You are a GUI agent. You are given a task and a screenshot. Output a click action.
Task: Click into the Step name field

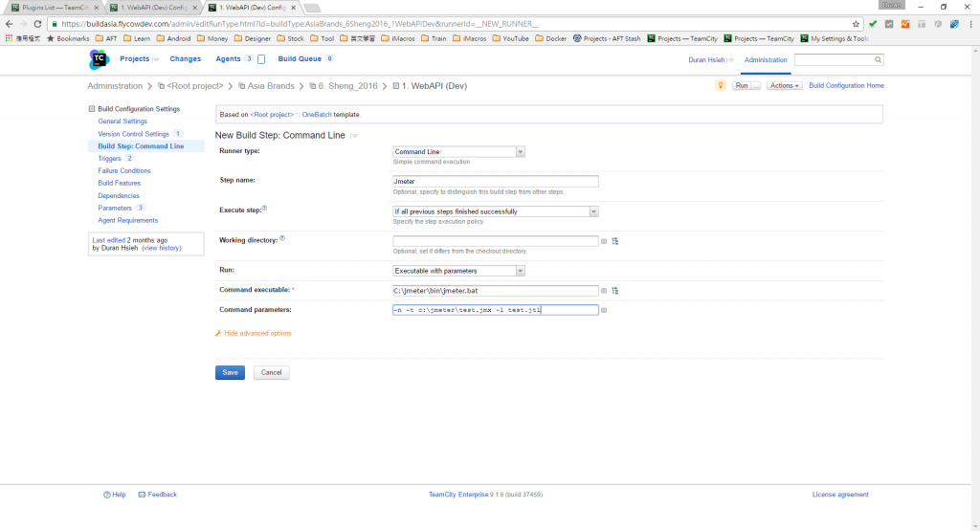coord(496,181)
